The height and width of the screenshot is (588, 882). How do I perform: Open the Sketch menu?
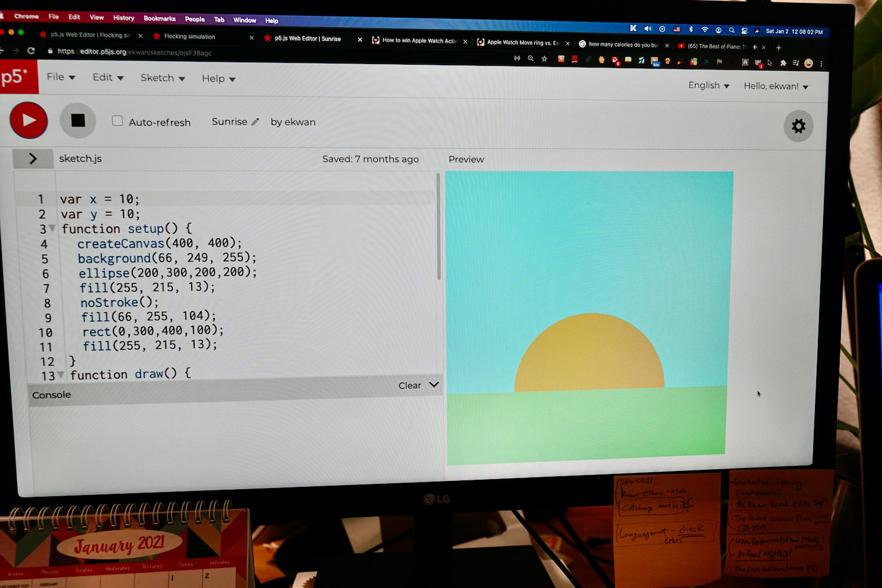pos(162,78)
